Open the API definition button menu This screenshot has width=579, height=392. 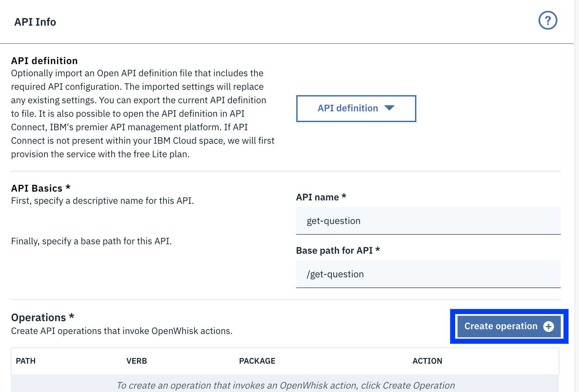point(356,108)
